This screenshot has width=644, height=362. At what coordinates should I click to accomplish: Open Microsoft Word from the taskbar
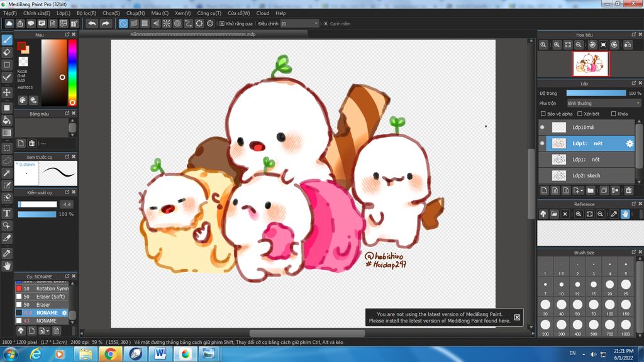click(x=160, y=354)
